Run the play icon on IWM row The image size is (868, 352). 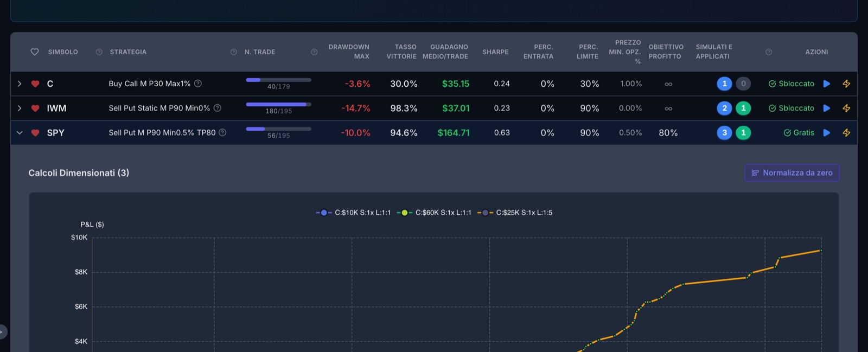point(827,108)
